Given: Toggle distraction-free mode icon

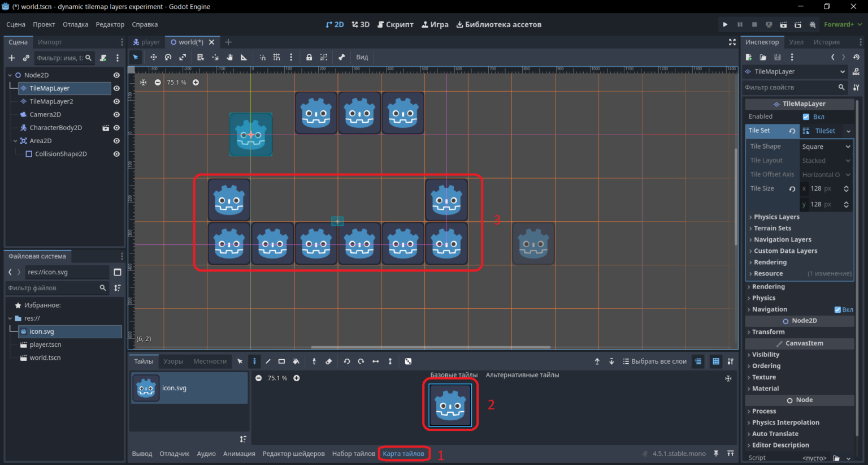Looking at the screenshot, I should point(732,42).
